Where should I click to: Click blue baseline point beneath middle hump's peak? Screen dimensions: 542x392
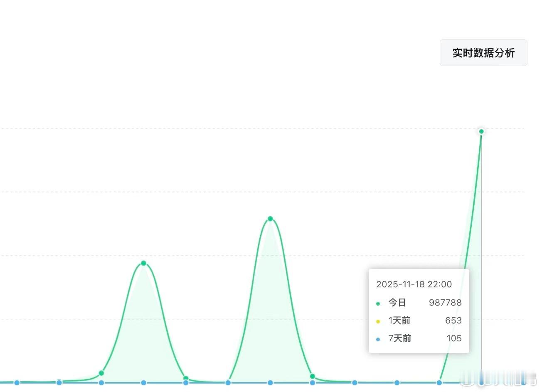270,382
